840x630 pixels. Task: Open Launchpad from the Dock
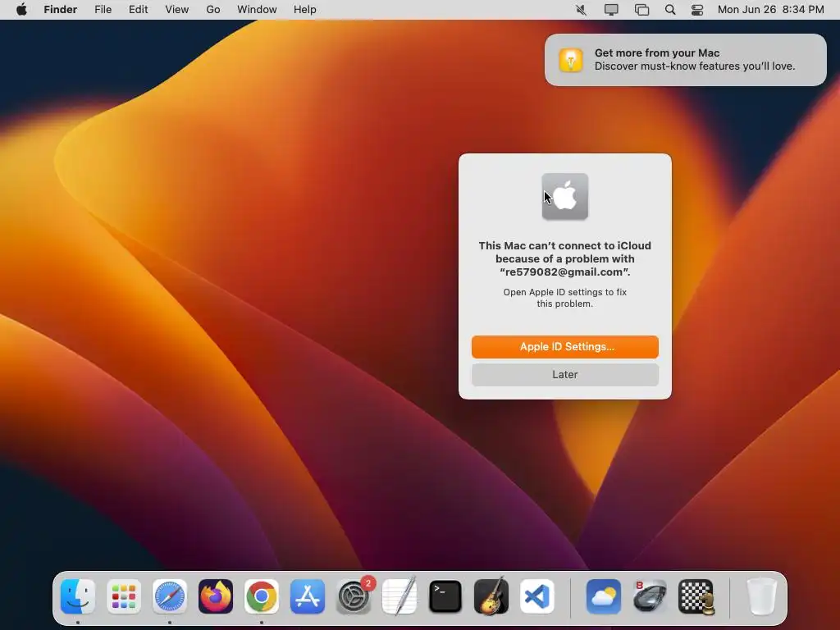click(x=124, y=596)
